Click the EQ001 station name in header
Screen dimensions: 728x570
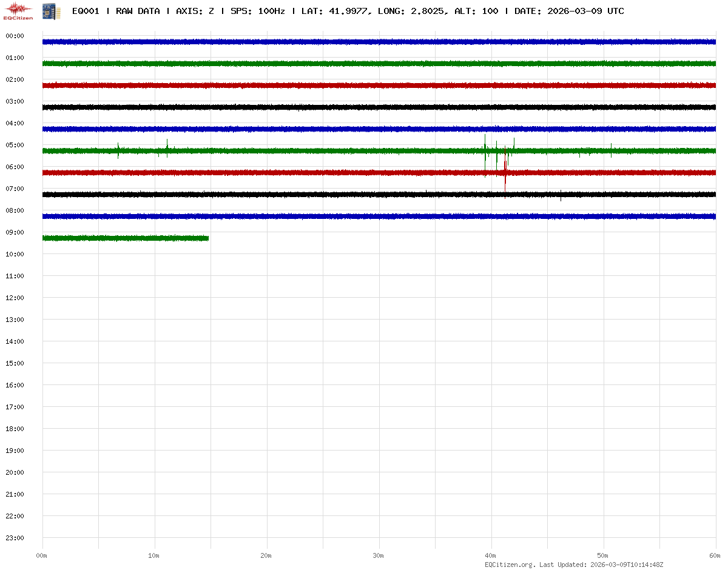point(86,11)
